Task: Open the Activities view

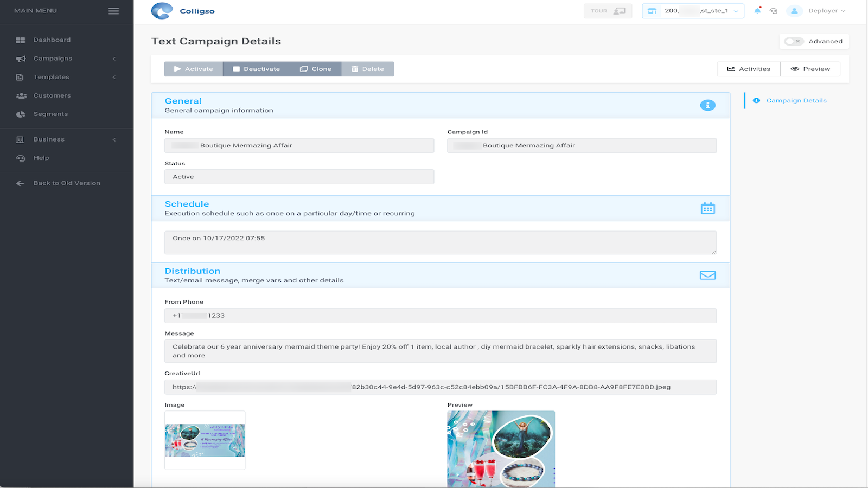Action: tap(749, 69)
